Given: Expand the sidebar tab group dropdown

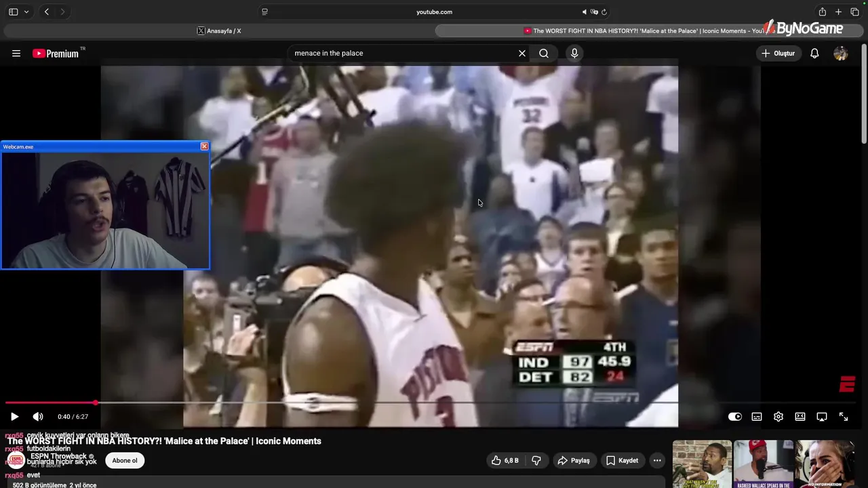Looking at the screenshot, I should coord(26,12).
